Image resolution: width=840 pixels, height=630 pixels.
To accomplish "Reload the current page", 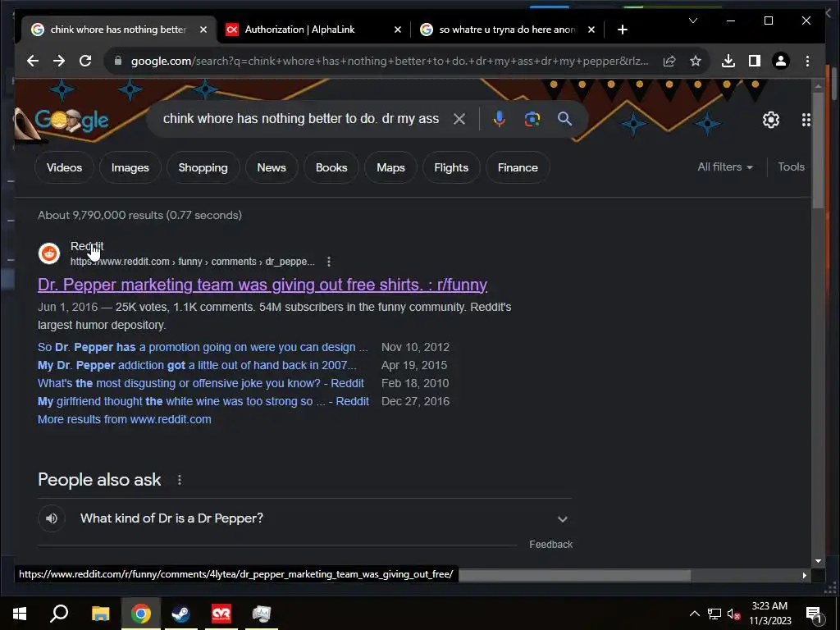I will pos(85,61).
